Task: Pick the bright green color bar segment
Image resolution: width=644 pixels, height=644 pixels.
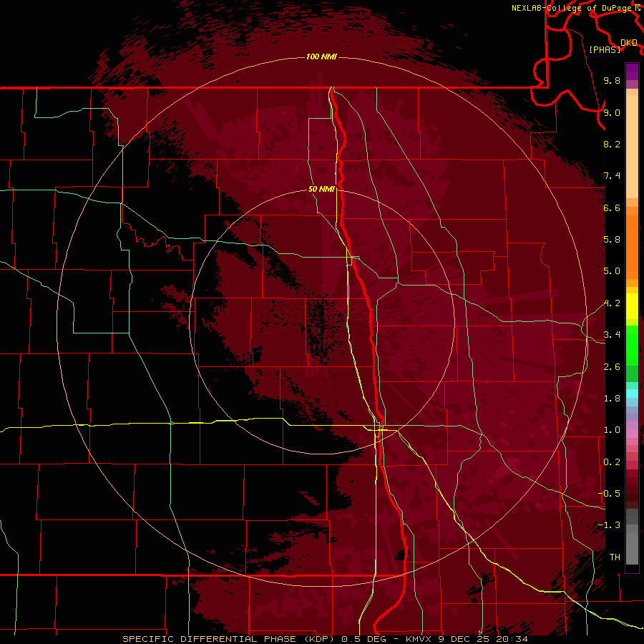Action: (632, 345)
